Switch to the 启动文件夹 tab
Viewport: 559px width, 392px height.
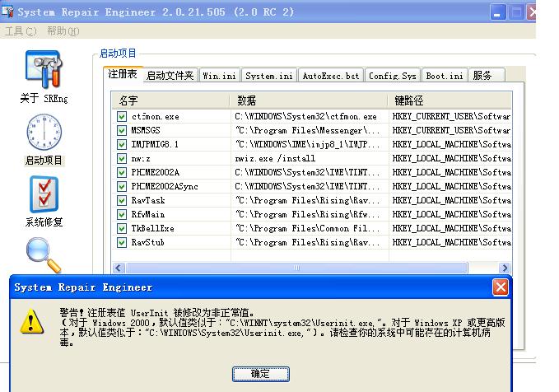pos(170,75)
